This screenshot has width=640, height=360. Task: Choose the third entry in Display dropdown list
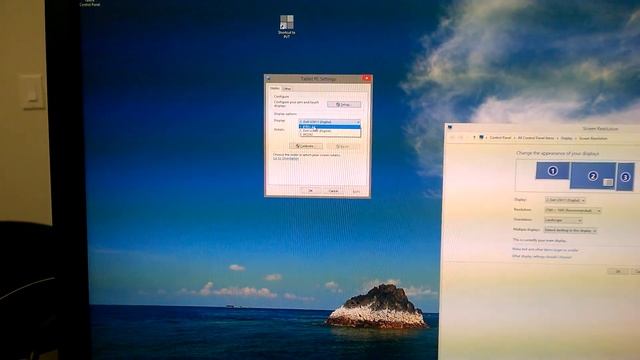[x=330, y=134]
